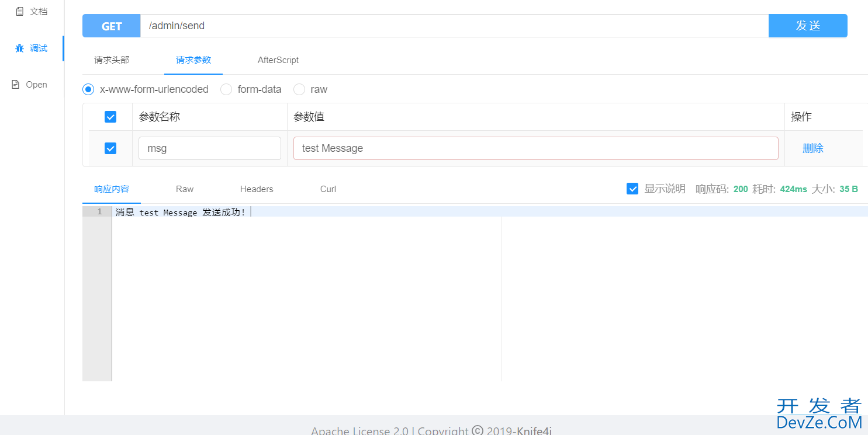Click the test Message value field
The image size is (868, 435).
pos(536,148)
